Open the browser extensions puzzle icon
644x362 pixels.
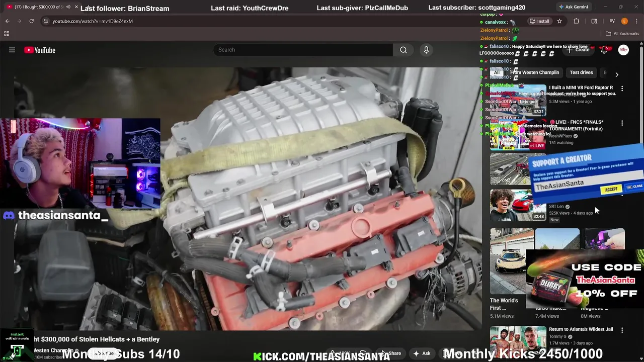click(577, 21)
